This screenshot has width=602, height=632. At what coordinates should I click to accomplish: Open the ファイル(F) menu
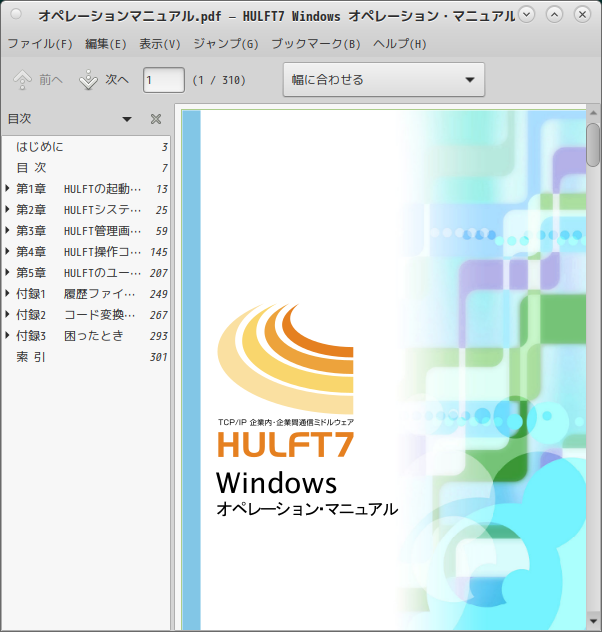[x=40, y=44]
